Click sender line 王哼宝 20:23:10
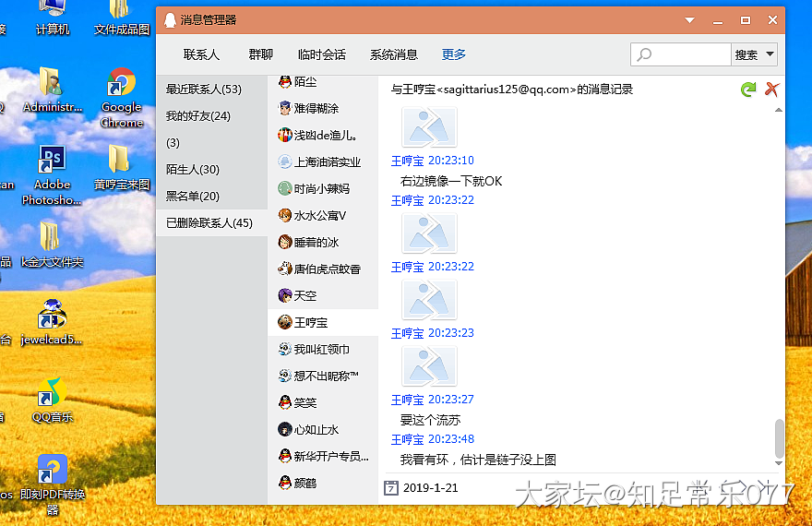Screen dimensions: 812x526 coord(433,161)
